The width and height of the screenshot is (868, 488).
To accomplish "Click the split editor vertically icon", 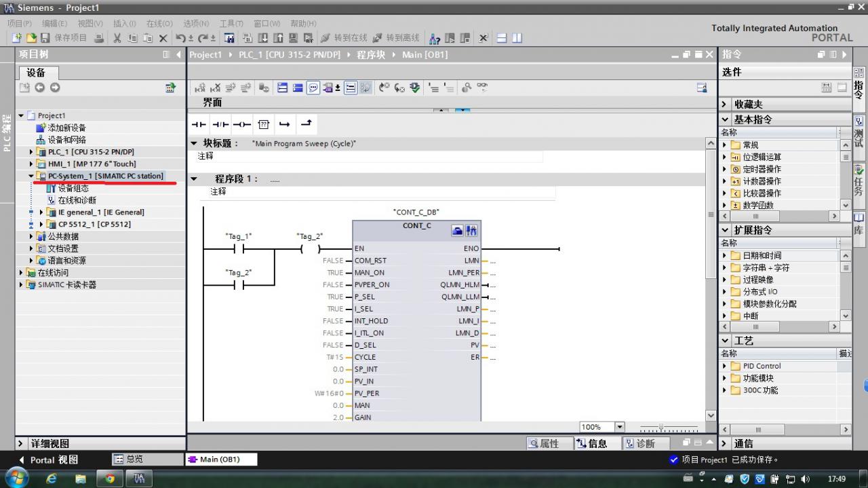I will click(517, 38).
